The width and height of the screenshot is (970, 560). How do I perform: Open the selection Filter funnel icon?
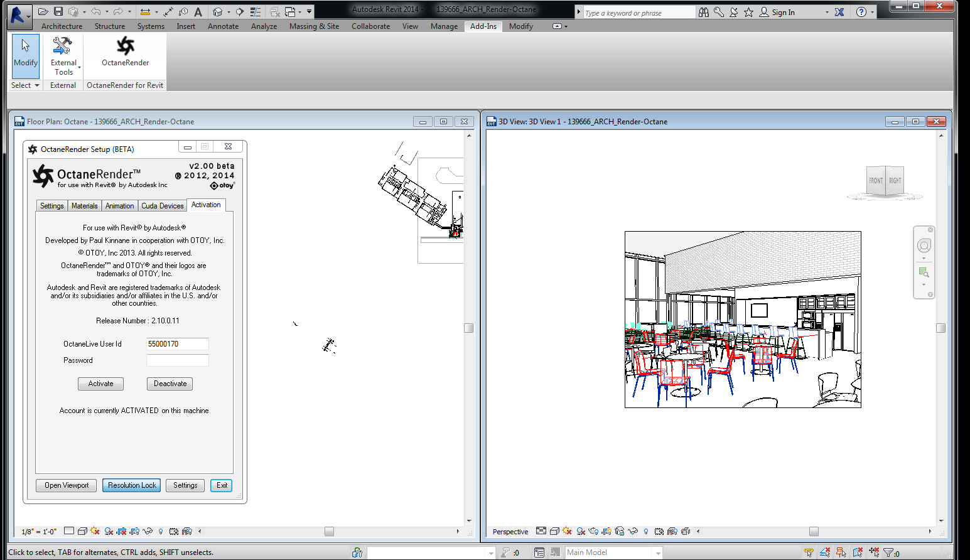click(888, 552)
